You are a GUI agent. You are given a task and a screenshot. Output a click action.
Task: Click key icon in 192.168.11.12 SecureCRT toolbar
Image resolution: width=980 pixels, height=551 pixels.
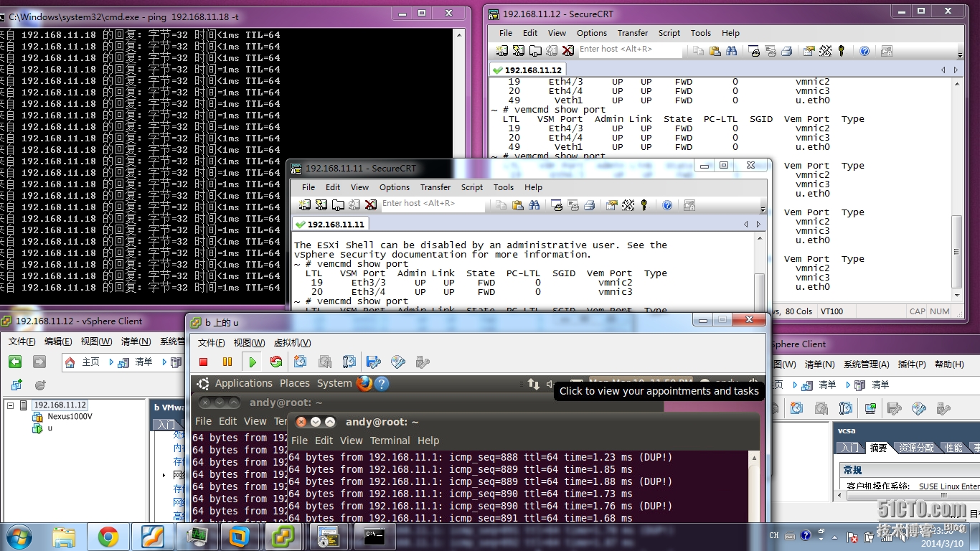coord(842,51)
